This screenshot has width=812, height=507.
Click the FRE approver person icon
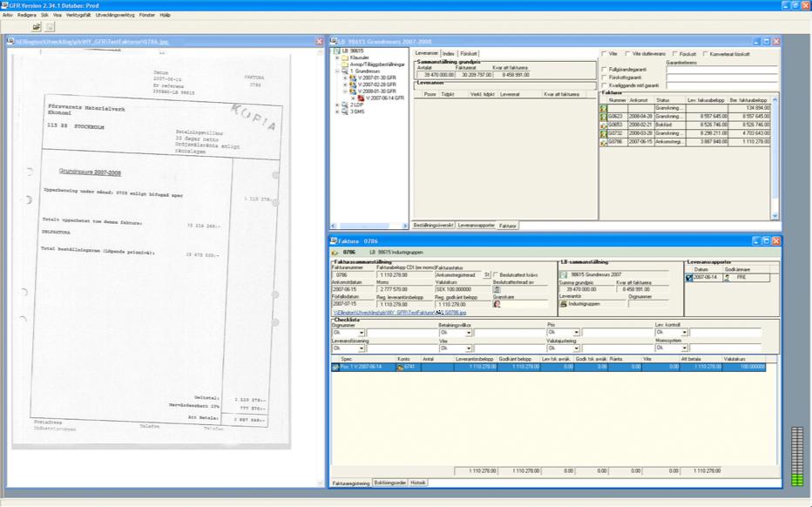[x=727, y=278]
